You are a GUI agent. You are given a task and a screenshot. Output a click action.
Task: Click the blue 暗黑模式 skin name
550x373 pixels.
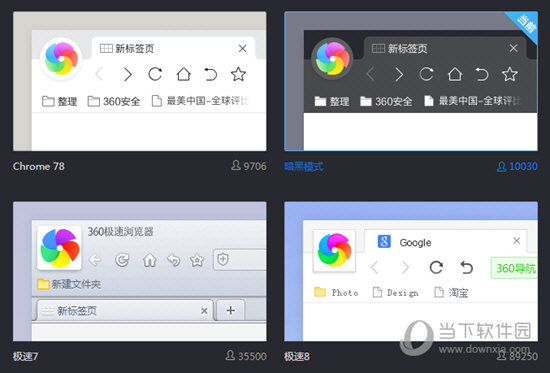tap(304, 166)
